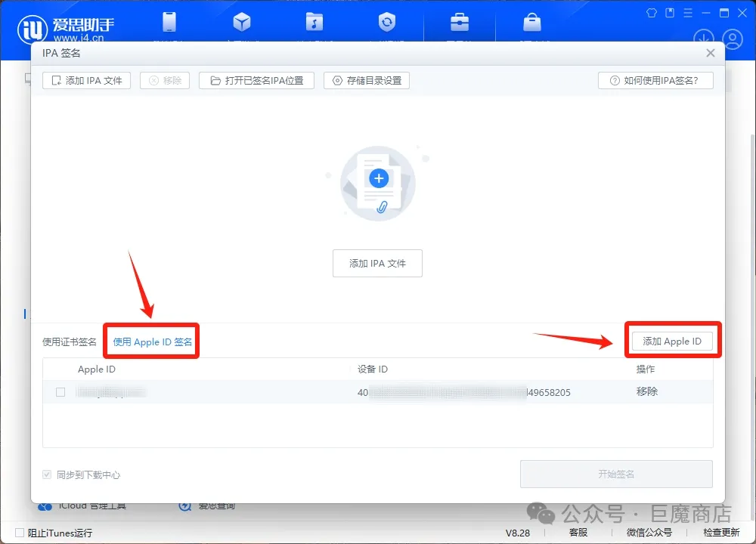Click the skin shirt icon in title bar

tap(652, 13)
